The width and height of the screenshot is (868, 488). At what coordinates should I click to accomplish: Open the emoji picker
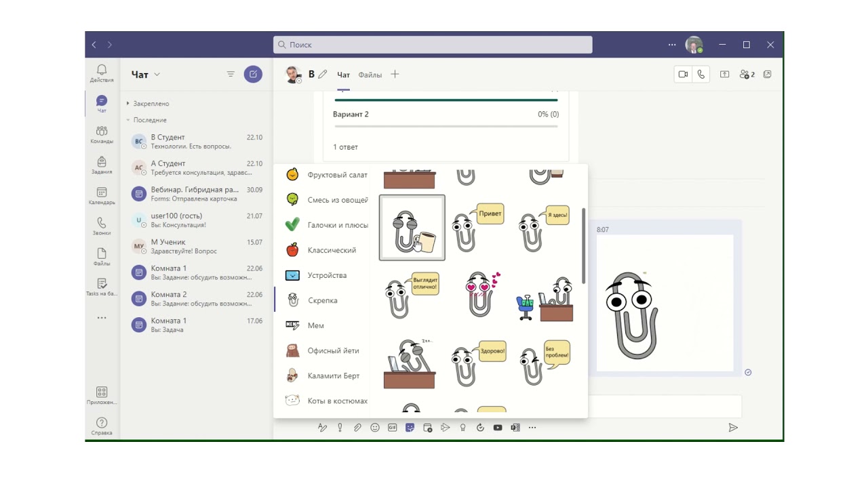tap(375, 428)
